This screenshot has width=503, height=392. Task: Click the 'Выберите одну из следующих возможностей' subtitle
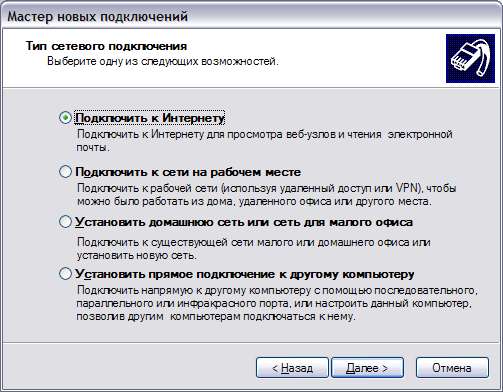tap(163, 61)
